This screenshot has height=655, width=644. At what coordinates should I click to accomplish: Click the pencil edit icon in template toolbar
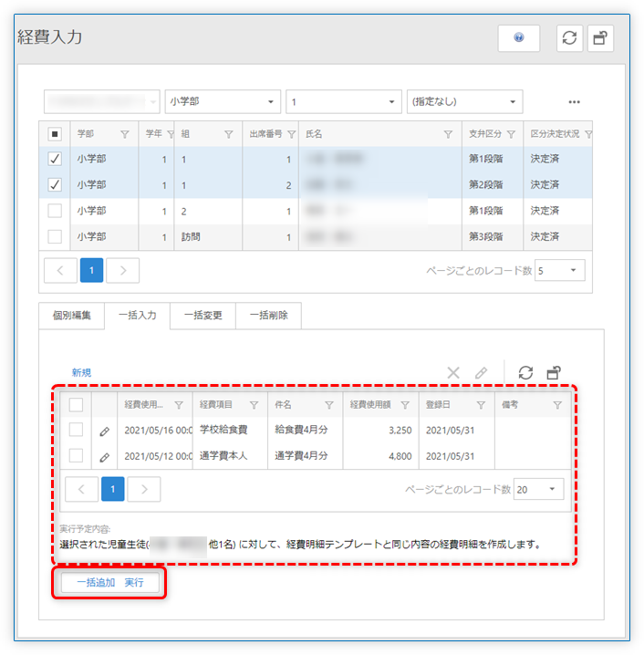coord(481,372)
